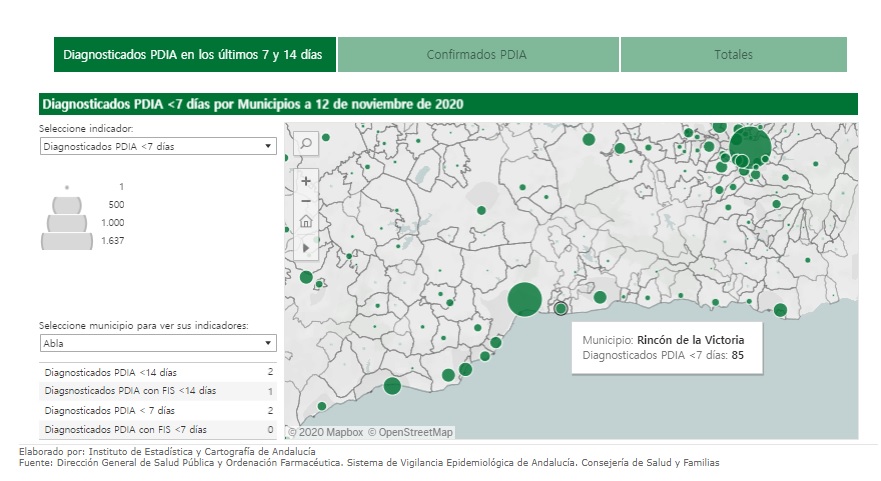Screen dimensions: 881x481
Task: Click the Mapbox attribution link
Action: pos(325,432)
